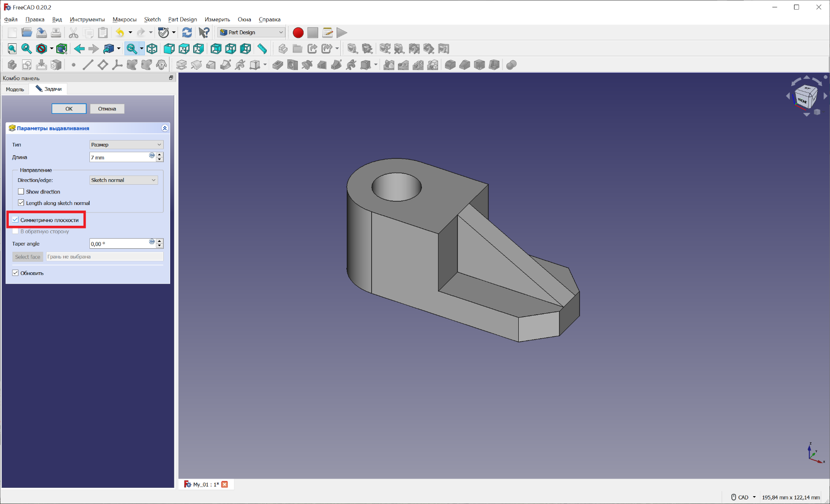Click the Длина length input field
Screen dimensions: 830x504
click(x=119, y=158)
